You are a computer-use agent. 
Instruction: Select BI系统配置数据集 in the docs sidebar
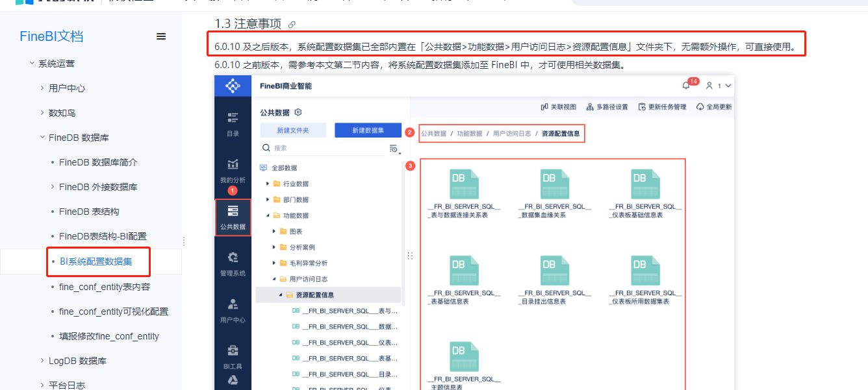(96, 262)
